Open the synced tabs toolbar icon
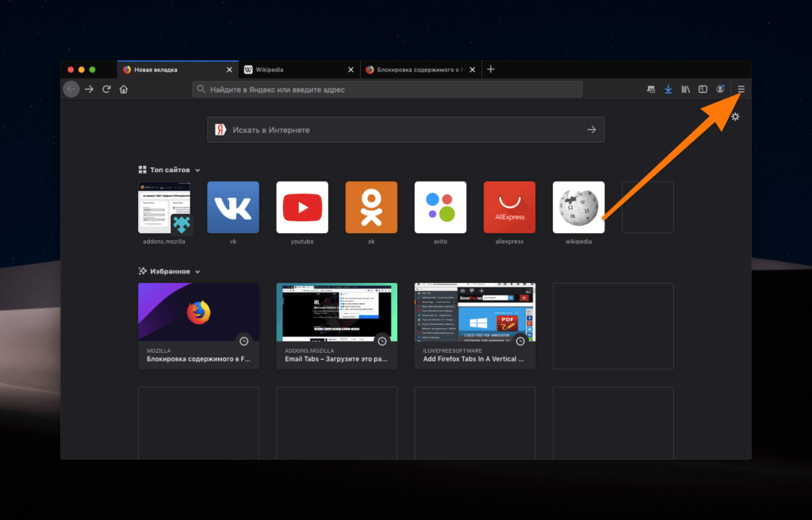 pyautogui.click(x=651, y=89)
